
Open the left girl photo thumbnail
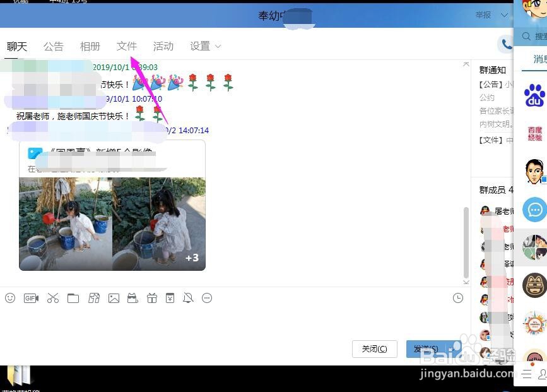point(66,223)
